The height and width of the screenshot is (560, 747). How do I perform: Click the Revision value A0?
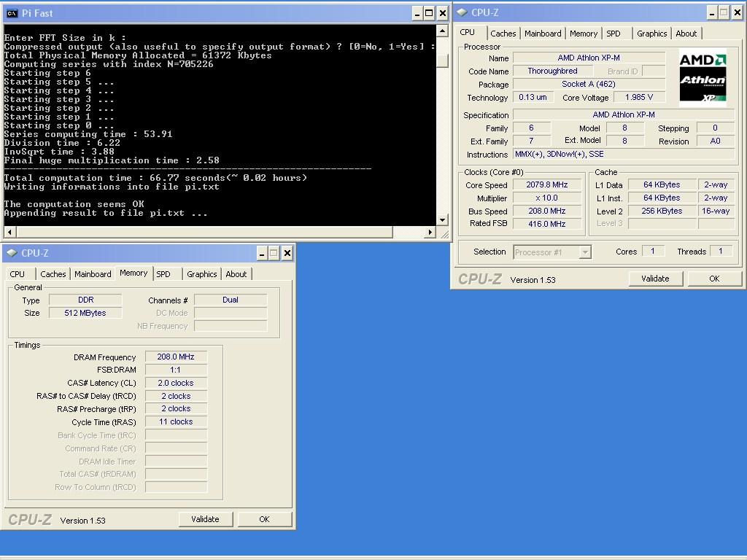click(x=715, y=141)
